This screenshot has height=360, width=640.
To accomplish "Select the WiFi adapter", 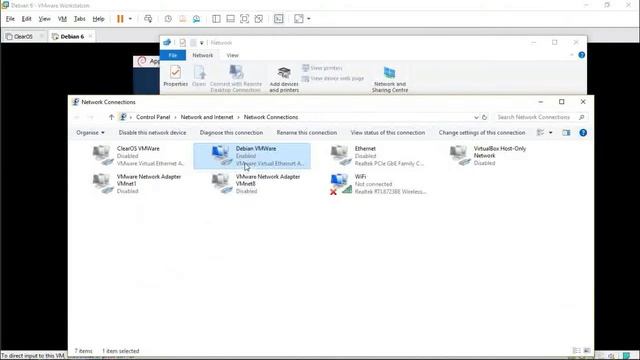I will (379, 184).
